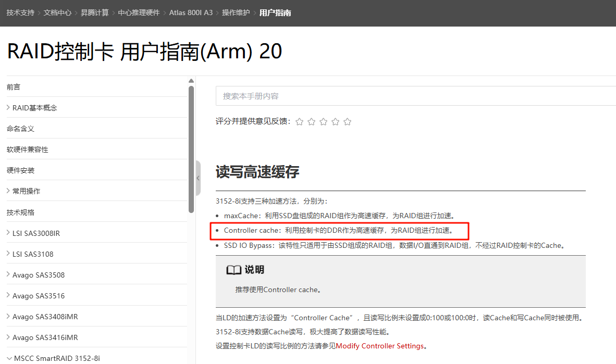
Task: Expand the RAID基本概念 tree node
Action: [x=8, y=108]
